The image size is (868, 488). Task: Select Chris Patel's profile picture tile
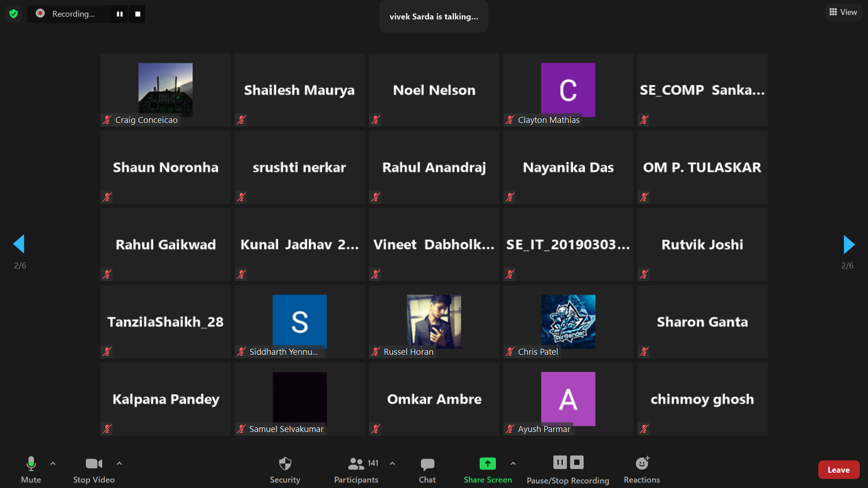(x=568, y=322)
